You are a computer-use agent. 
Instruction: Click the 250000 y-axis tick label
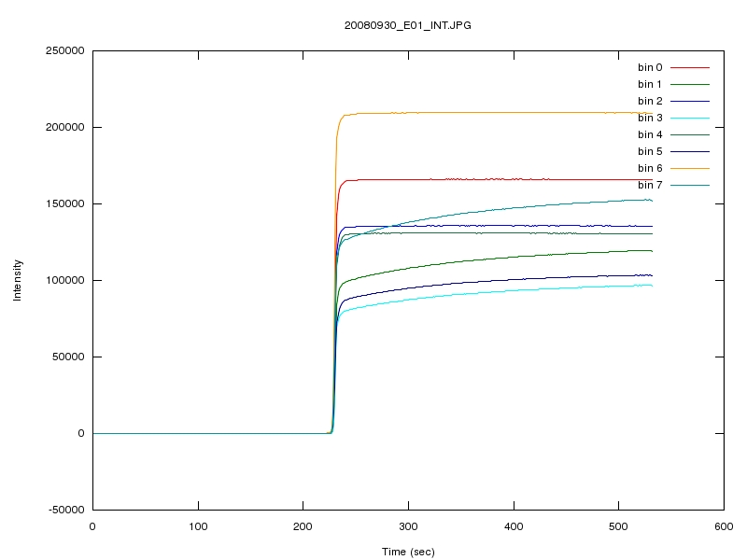point(64,50)
